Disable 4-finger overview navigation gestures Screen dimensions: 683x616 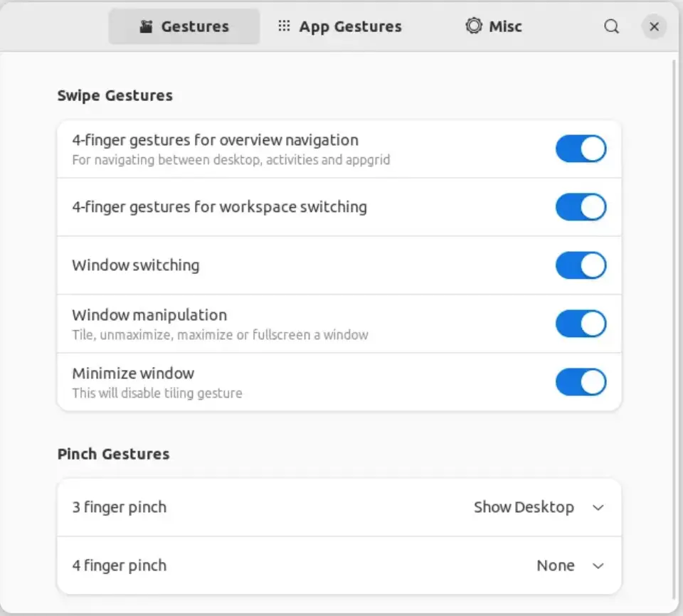click(581, 149)
